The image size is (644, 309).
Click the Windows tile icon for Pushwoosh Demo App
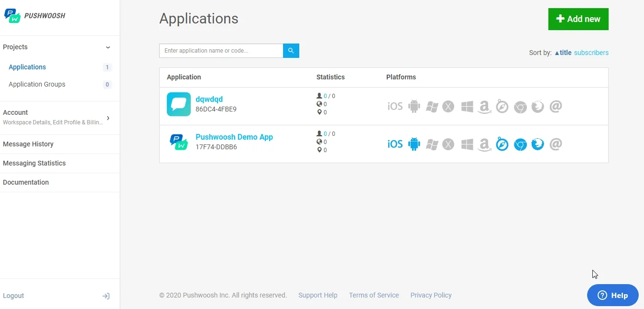tap(467, 144)
